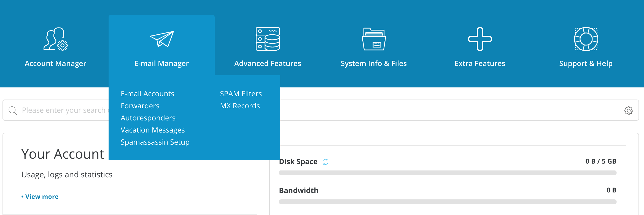Open E-mail Accounts from the menu
644x215 pixels.
pyautogui.click(x=147, y=94)
